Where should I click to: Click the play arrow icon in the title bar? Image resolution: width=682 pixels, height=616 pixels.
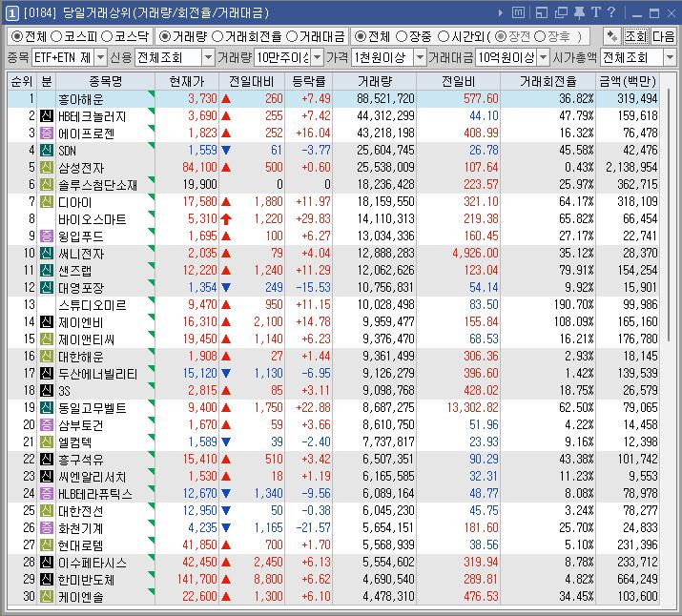[x=501, y=13]
